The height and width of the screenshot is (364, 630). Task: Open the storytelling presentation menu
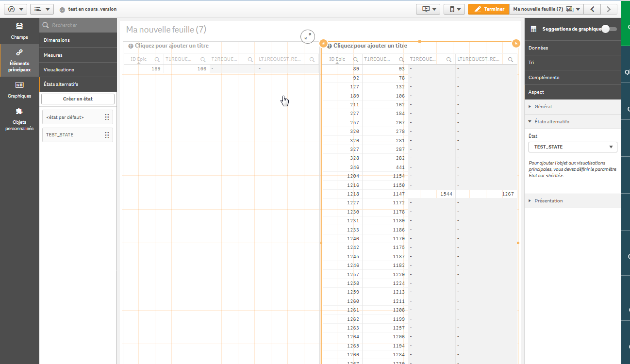click(x=428, y=9)
